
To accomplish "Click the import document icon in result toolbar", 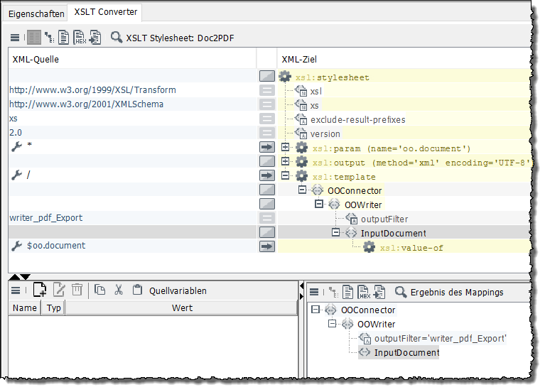I will (380, 292).
